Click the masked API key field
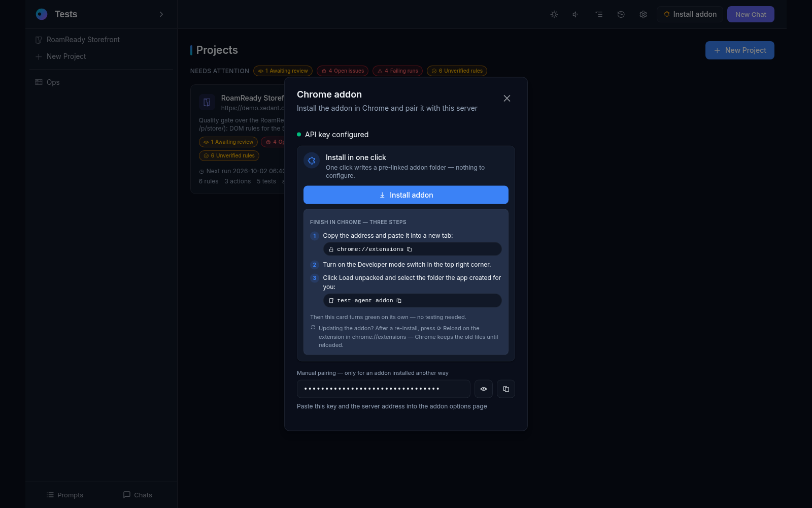Image resolution: width=812 pixels, height=508 pixels. [384, 389]
